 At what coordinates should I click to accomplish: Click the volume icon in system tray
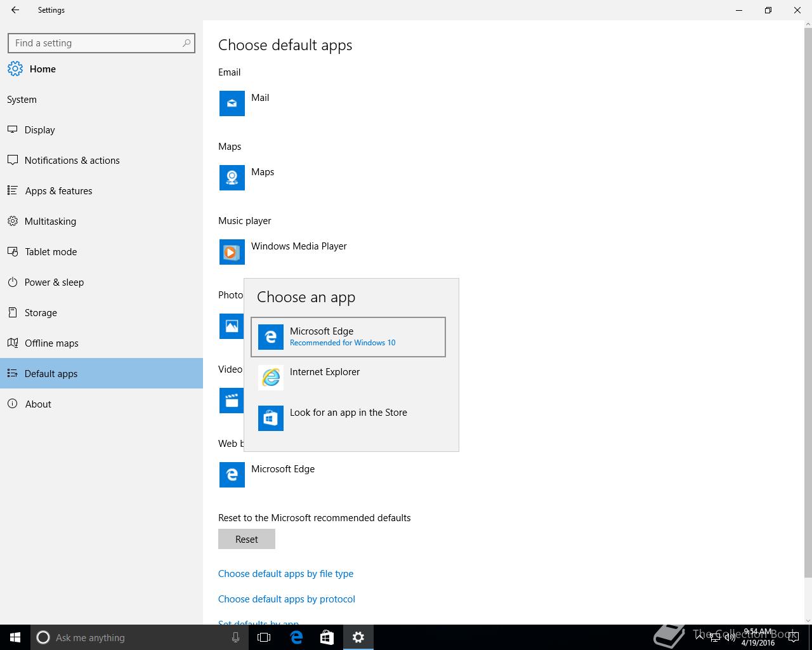point(730,637)
